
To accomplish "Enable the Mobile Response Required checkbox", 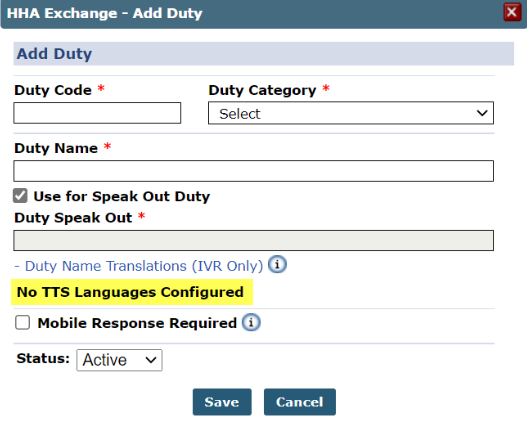I will click(x=23, y=323).
